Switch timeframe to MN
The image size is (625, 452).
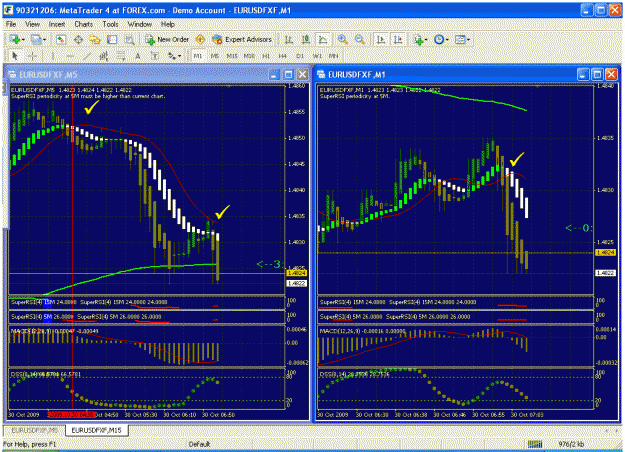coord(334,56)
